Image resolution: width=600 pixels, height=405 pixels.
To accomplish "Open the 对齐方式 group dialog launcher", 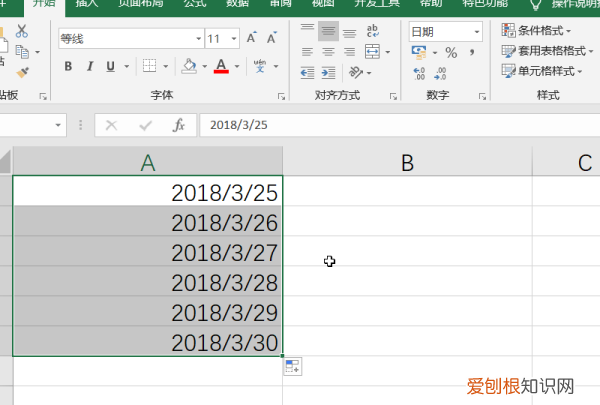I will (x=393, y=96).
